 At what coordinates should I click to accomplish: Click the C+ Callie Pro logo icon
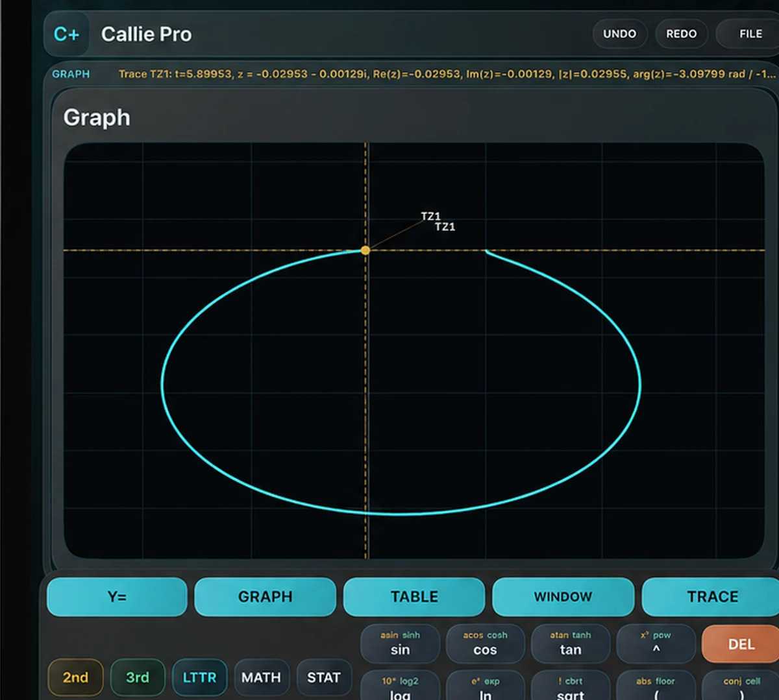pos(66,34)
